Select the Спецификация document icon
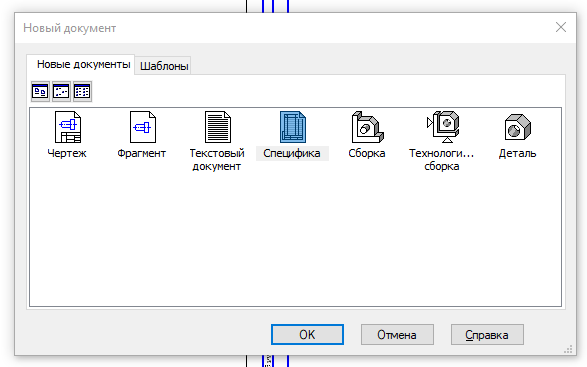587x367 pixels. [293, 127]
